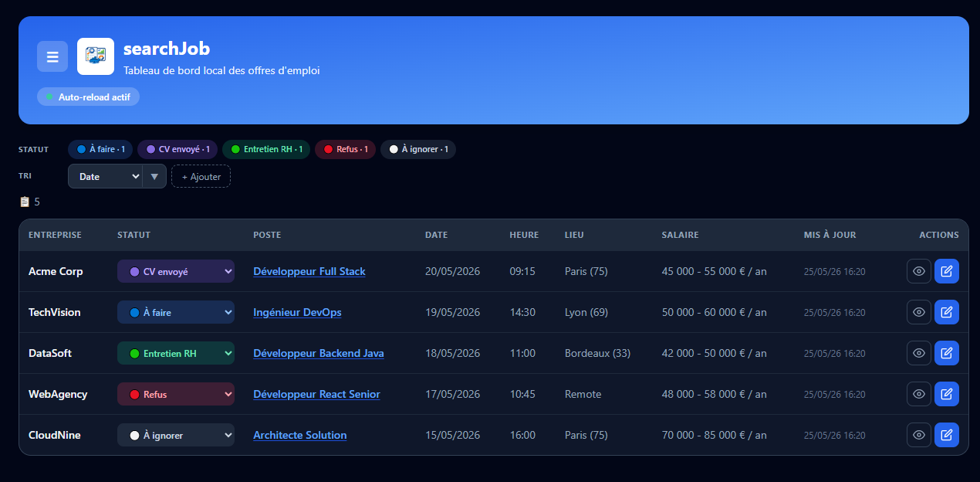
Task: Toggle the Entretien RH status filter
Action: (266, 149)
